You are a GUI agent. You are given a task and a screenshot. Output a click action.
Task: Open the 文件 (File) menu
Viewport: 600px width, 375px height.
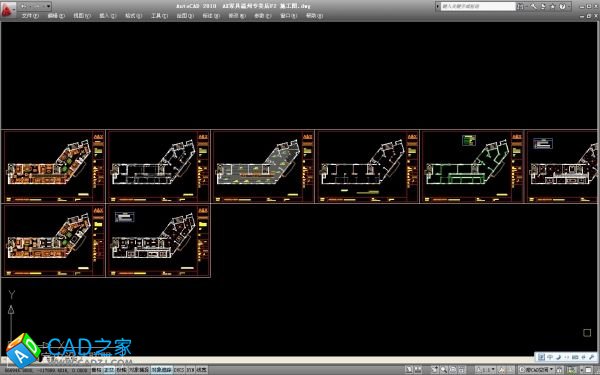point(30,16)
